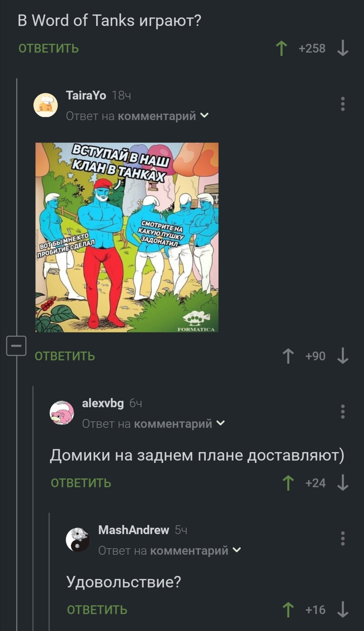Reply to alexvbg's comment
The width and height of the screenshot is (364, 631).
coord(81,483)
